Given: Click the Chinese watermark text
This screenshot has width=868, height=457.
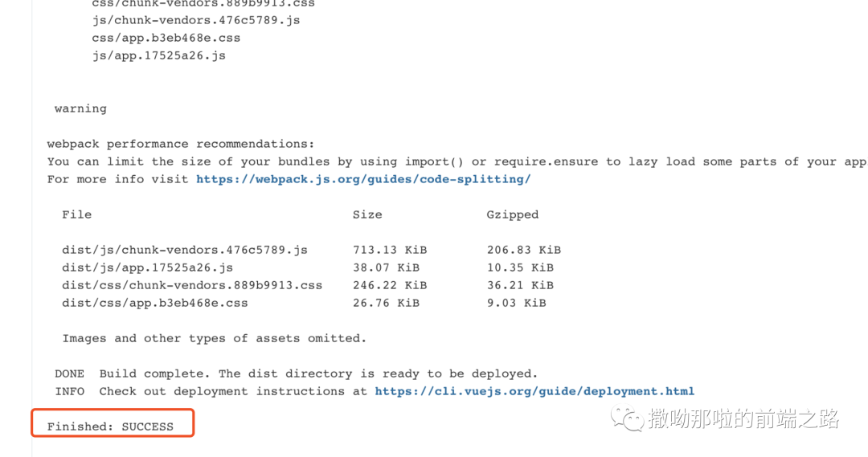Looking at the screenshot, I should click(743, 418).
